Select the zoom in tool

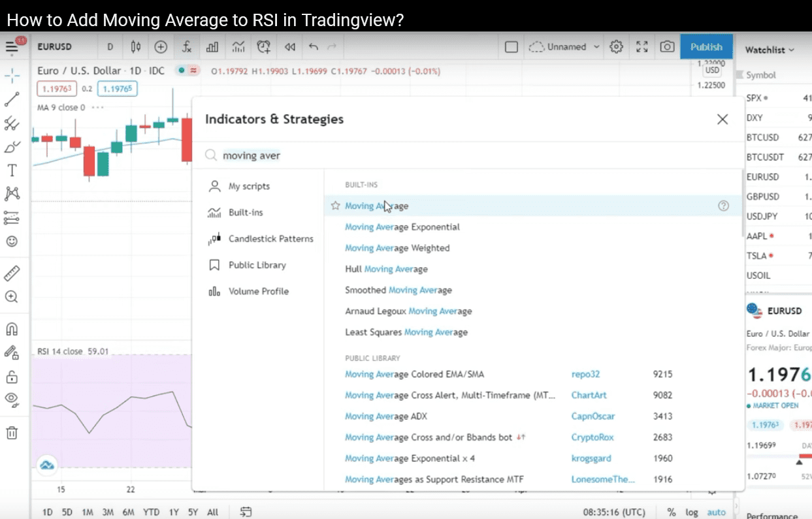pos(12,297)
